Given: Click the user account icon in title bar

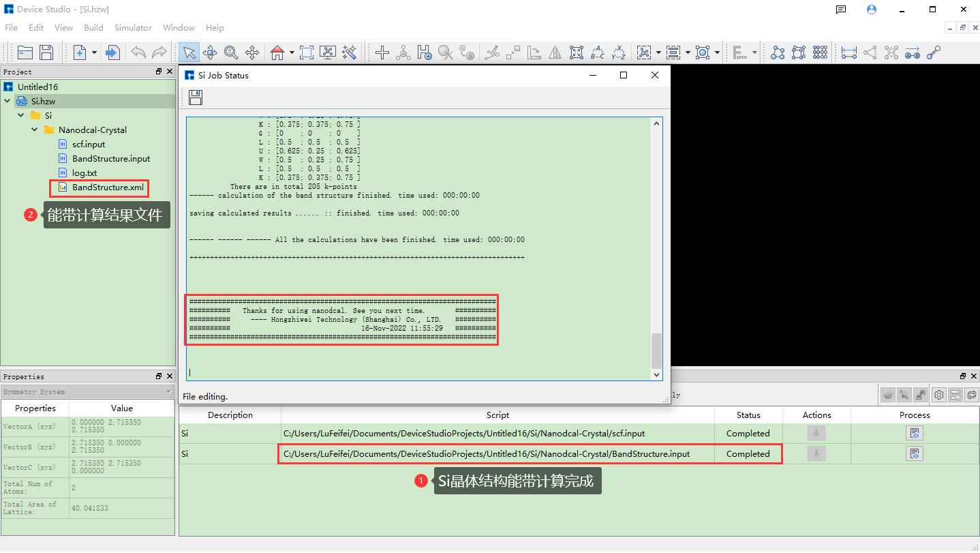Looking at the screenshot, I should pos(871,10).
